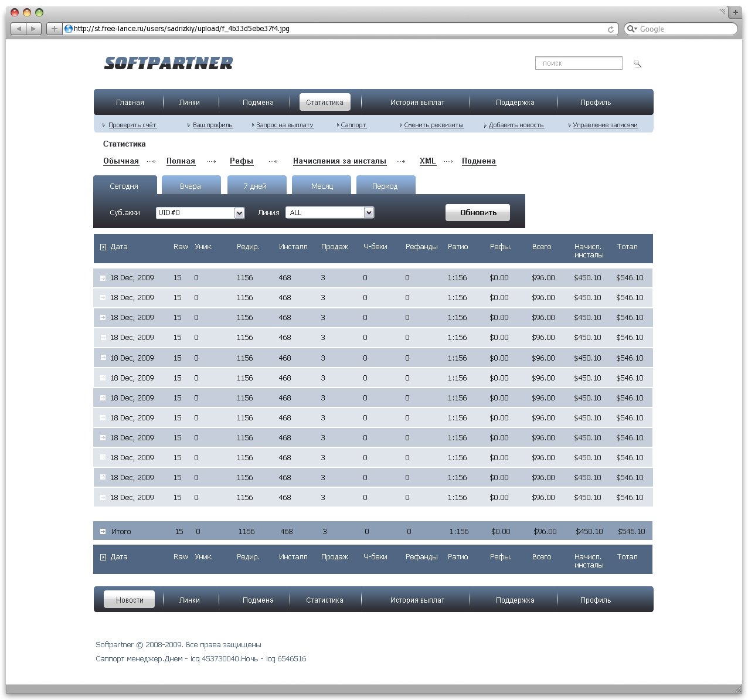Open the Обычная statistics link
The height and width of the screenshot is (700, 748).
(x=121, y=161)
